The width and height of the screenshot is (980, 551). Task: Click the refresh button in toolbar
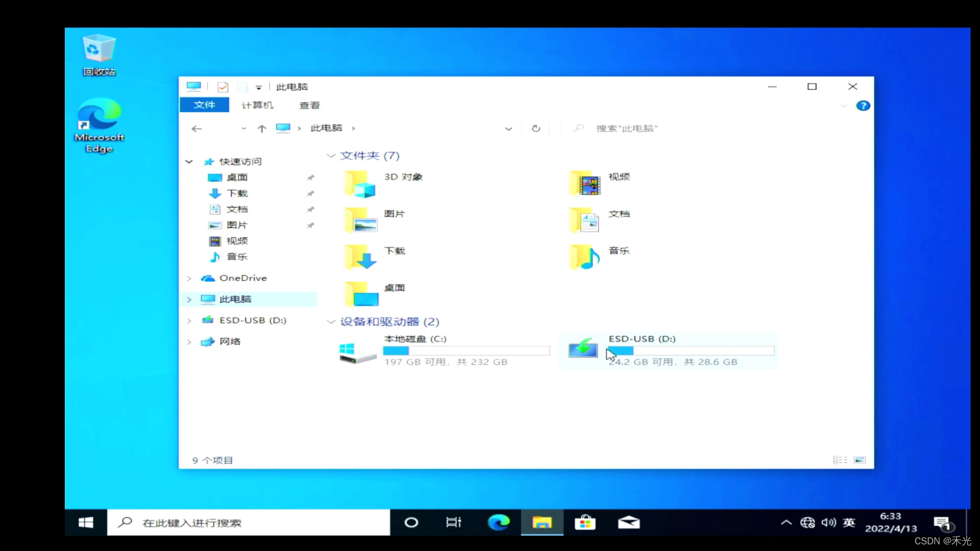(536, 129)
